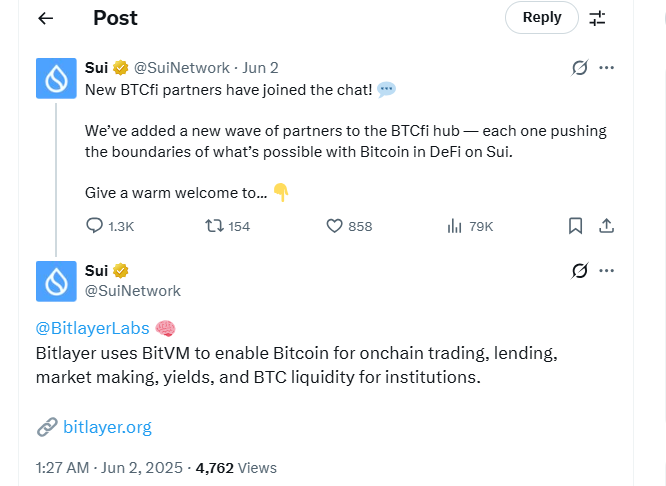The height and width of the screenshot is (486, 666).
Task: Open the 1:27 AM · Jun 2, 2025 timestamp
Action: click(x=110, y=467)
